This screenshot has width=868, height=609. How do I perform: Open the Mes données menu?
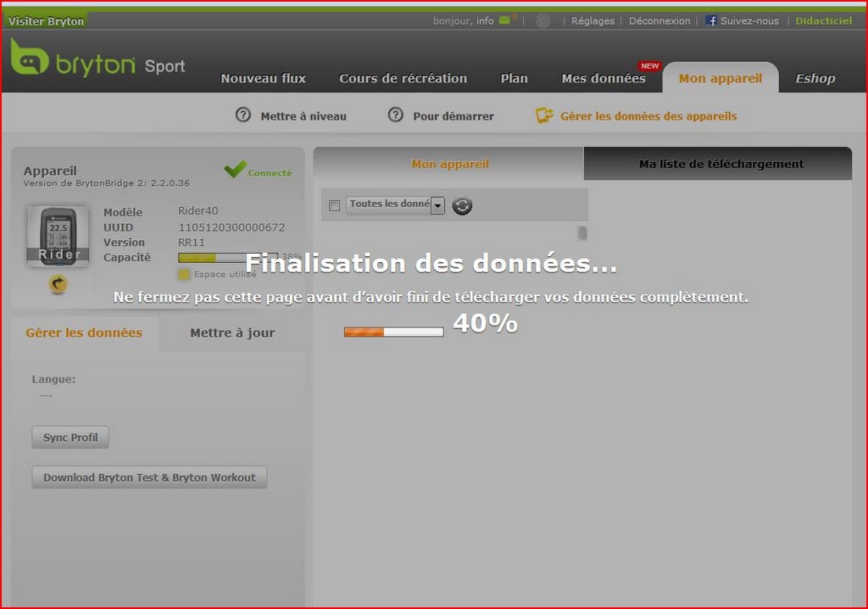click(x=604, y=78)
